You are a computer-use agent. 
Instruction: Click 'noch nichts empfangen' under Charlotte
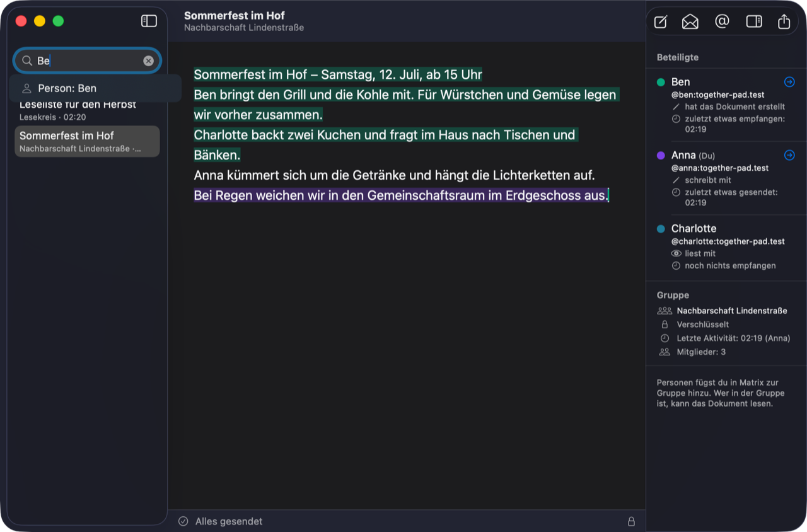pyautogui.click(x=730, y=265)
